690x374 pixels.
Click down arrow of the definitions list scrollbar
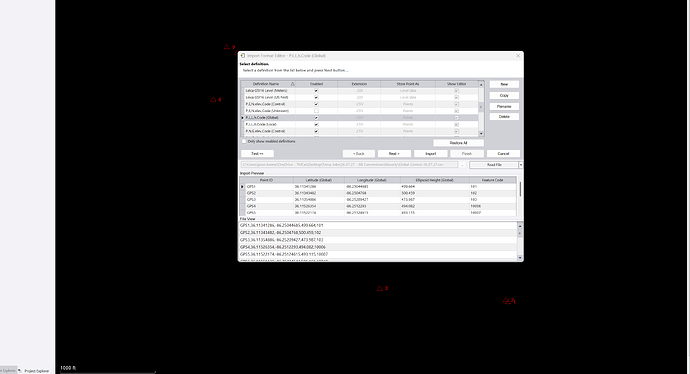pyautogui.click(x=481, y=133)
